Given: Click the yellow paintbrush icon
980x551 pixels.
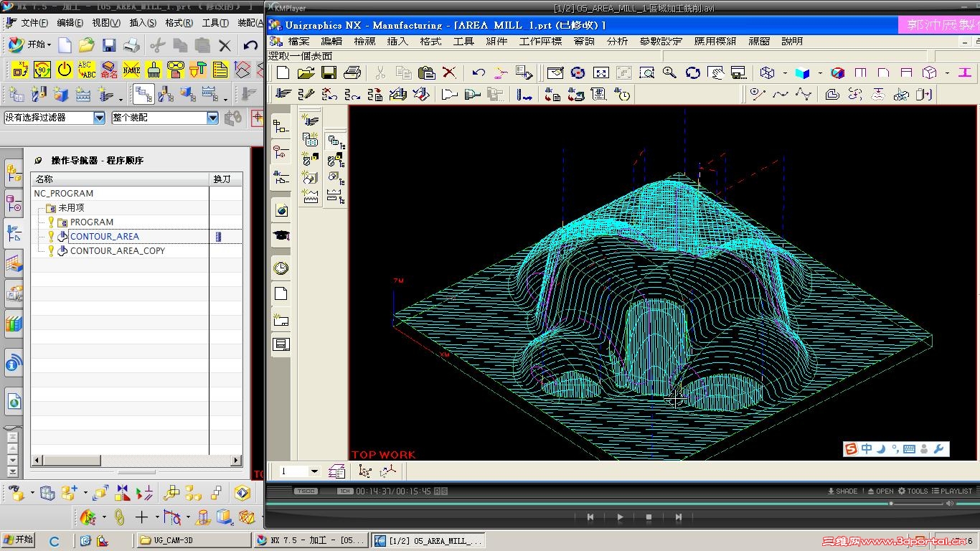Looking at the screenshot, I should [154, 70].
